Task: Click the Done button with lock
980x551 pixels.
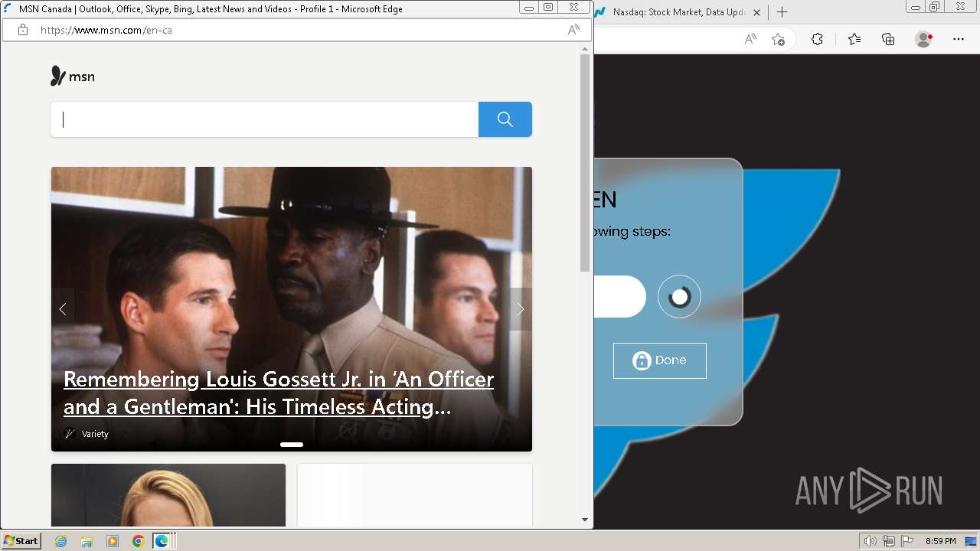Action: tap(660, 360)
